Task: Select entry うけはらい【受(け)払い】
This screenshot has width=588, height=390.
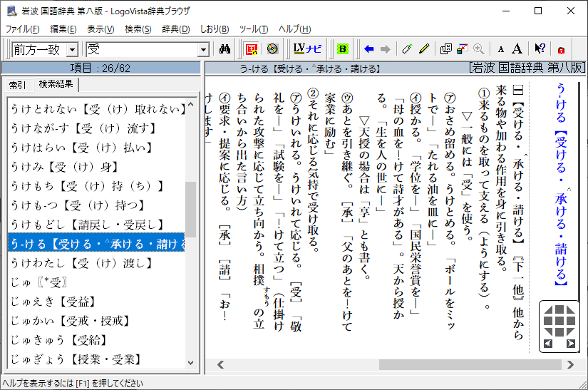Action: tap(97, 148)
